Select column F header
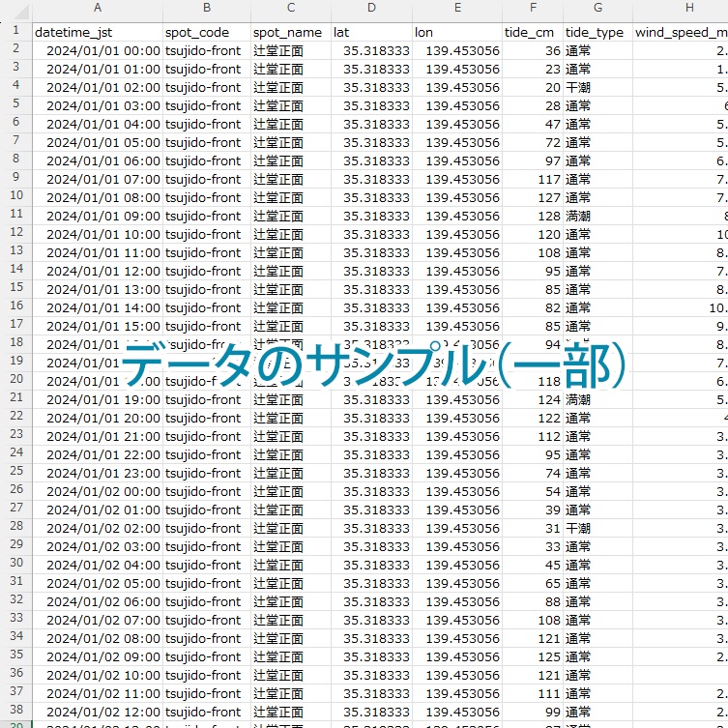This screenshot has height=728, width=728. click(533, 8)
